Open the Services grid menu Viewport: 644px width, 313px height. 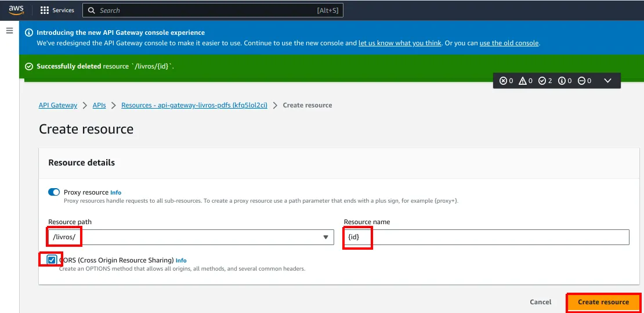45,10
